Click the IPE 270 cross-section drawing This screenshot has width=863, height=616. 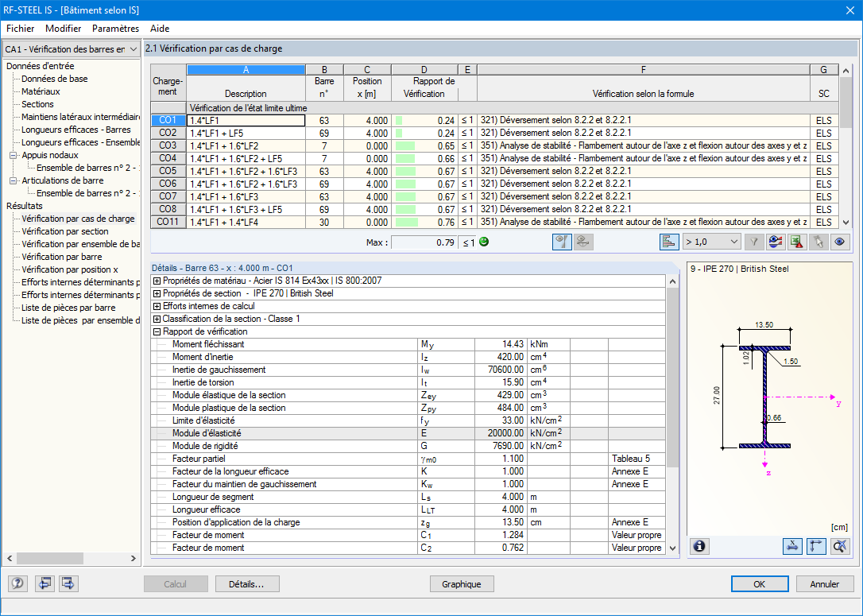(x=764, y=397)
